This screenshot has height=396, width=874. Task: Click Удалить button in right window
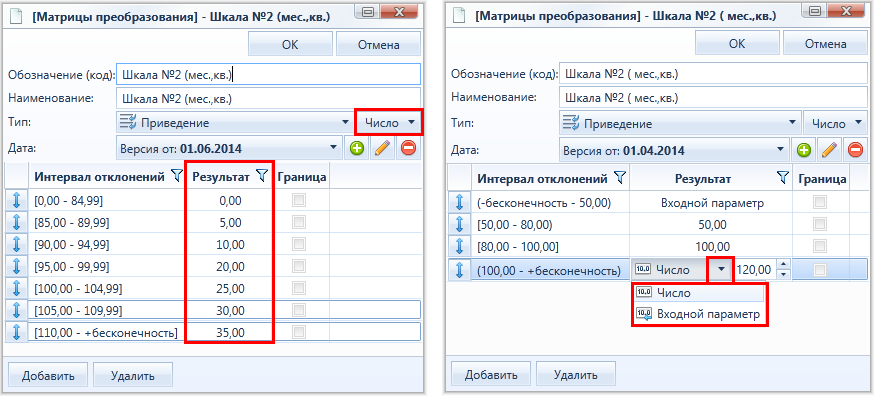(x=576, y=374)
